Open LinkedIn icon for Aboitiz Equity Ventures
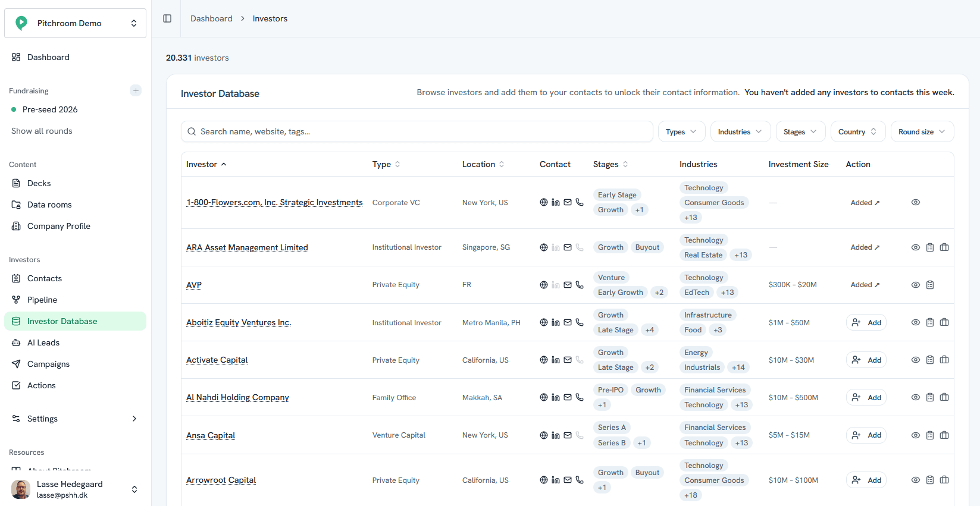This screenshot has height=506, width=980. point(556,322)
